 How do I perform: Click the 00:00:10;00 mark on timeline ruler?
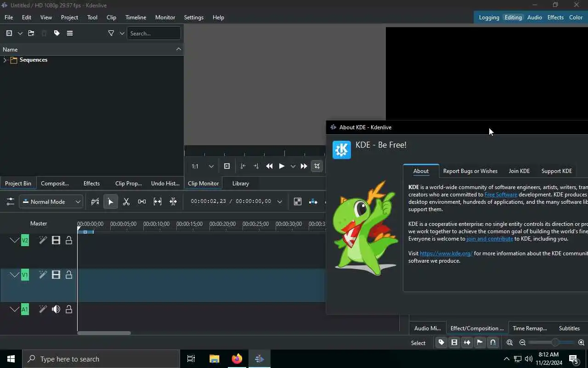click(157, 224)
